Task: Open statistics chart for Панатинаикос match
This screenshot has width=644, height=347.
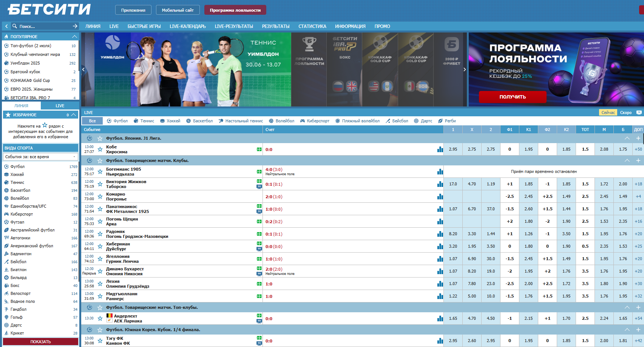Action: (440, 209)
